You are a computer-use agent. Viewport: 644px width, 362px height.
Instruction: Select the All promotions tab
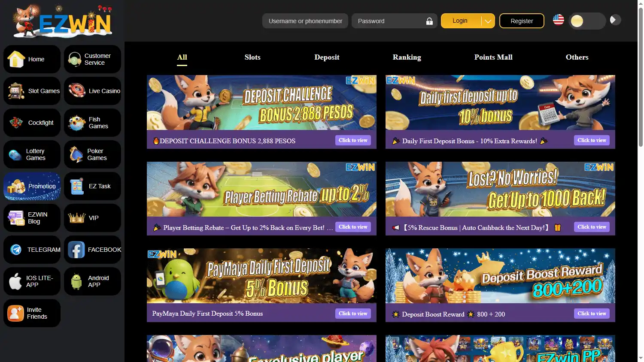[182, 57]
